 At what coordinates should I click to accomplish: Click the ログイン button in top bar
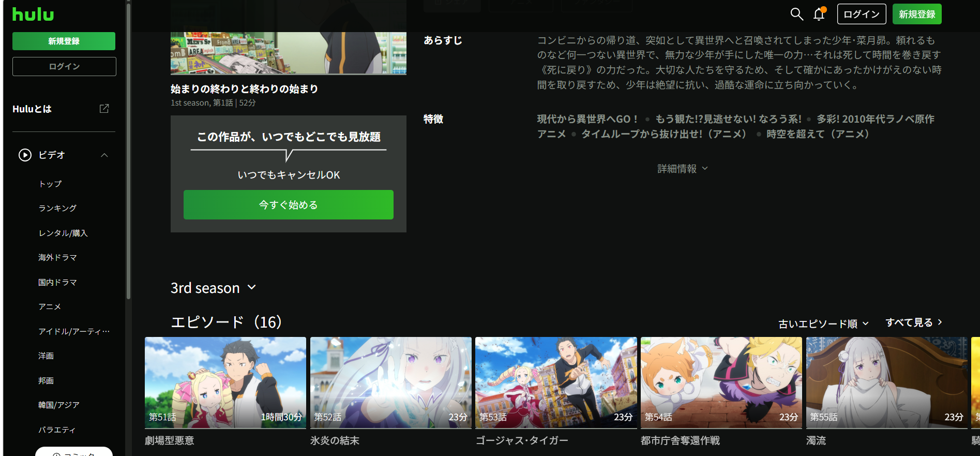point(862,14)
